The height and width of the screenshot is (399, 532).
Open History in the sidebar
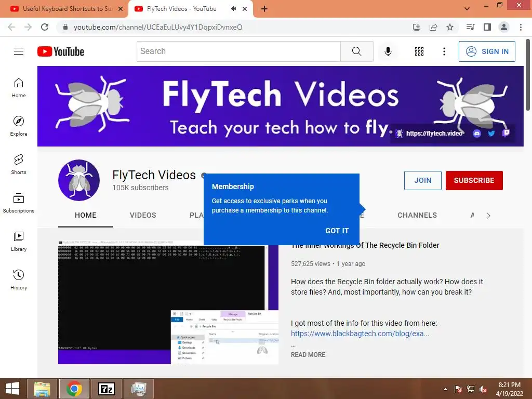19,280
